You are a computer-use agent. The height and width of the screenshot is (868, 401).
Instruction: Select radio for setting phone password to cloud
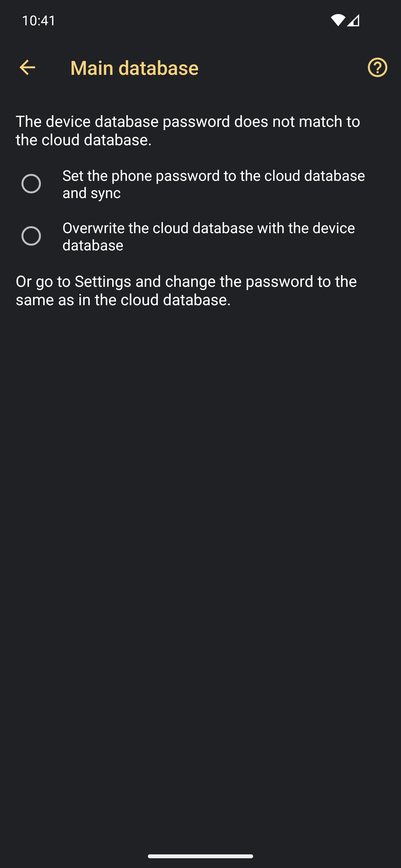pyautogui.click(x=31, y=184)
